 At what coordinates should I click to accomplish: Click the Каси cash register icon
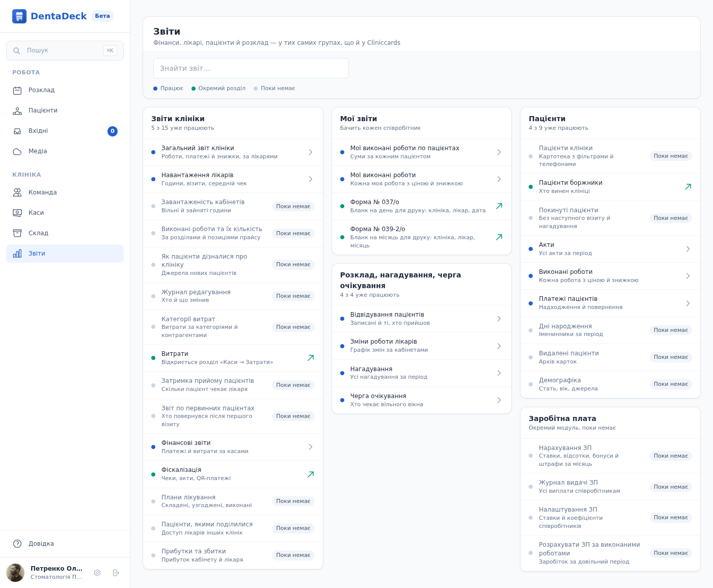pyautogui.click(x=17, y=213)
